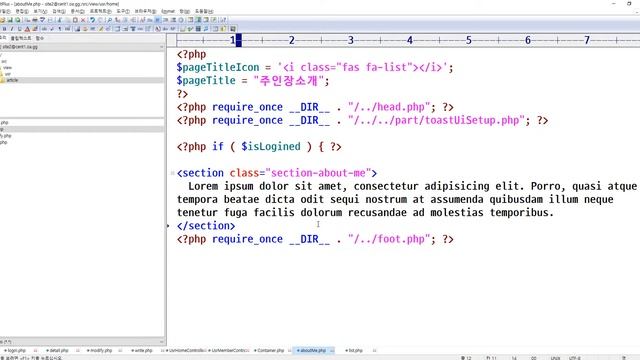The height and width of the screenshot is (360, 640).
Task: Click the Save All toolbar icon
Action: [x=18, y=20]
